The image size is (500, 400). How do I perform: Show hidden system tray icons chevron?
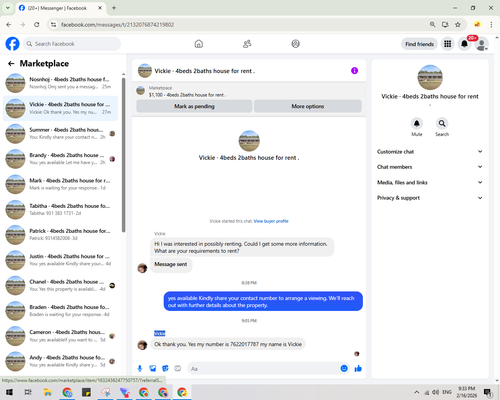pos(417,392)
